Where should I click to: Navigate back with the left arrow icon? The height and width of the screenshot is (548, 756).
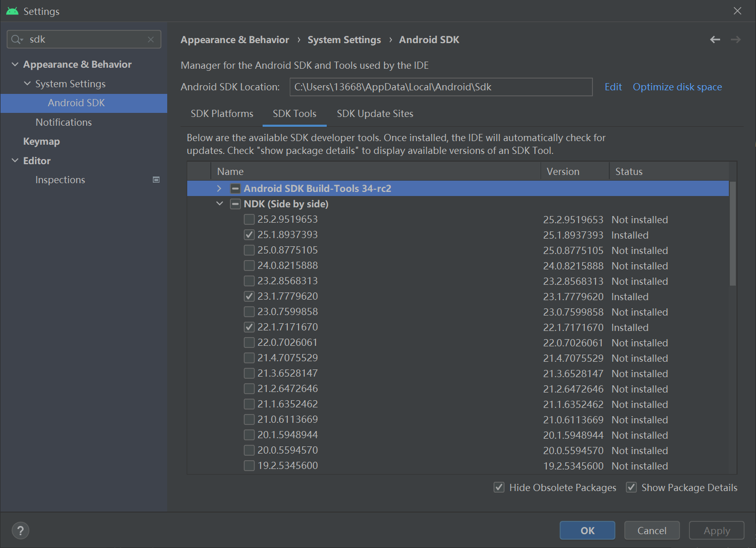point(715,40)
